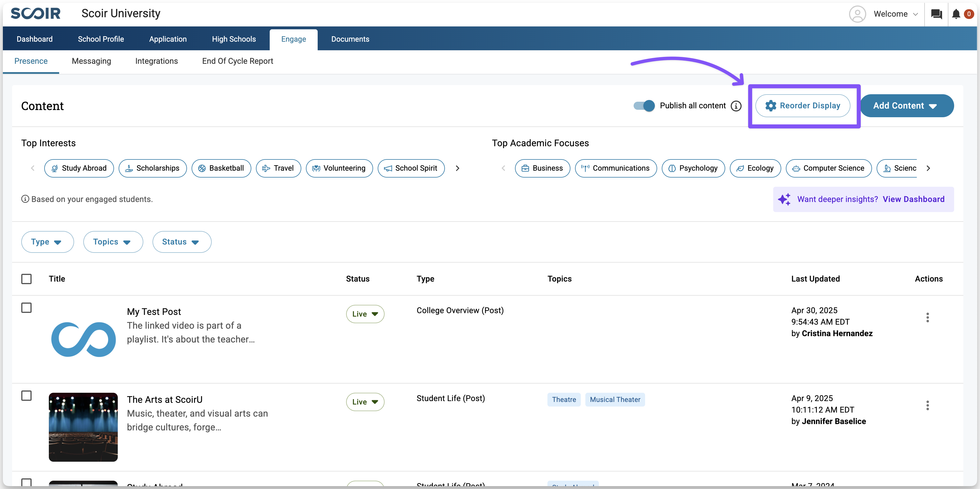
Task: Select the My Test Post checkbox
Action: click(26, 307)
